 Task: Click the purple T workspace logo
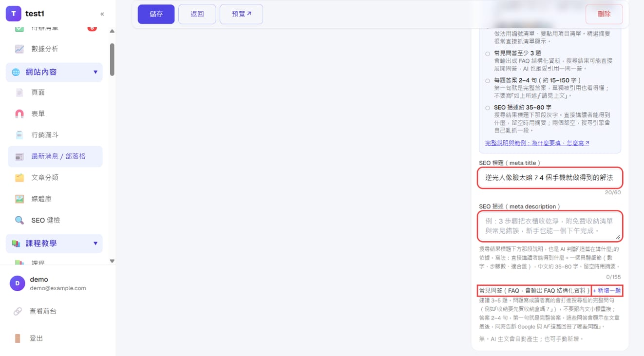coord(13,14)
